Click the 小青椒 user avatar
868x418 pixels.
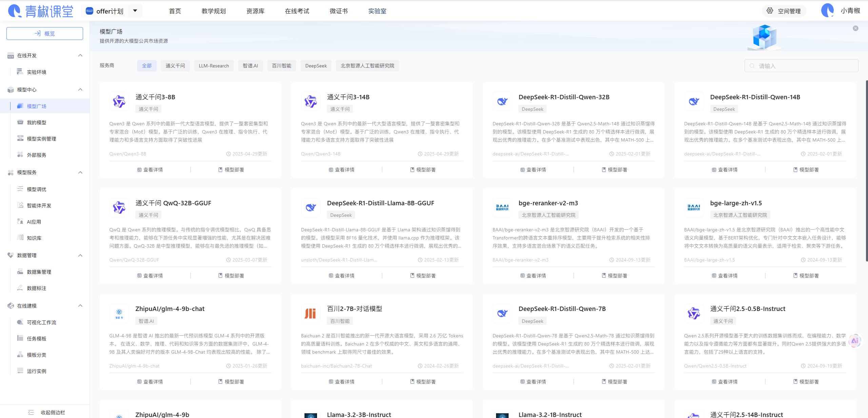tap(827, 11)
